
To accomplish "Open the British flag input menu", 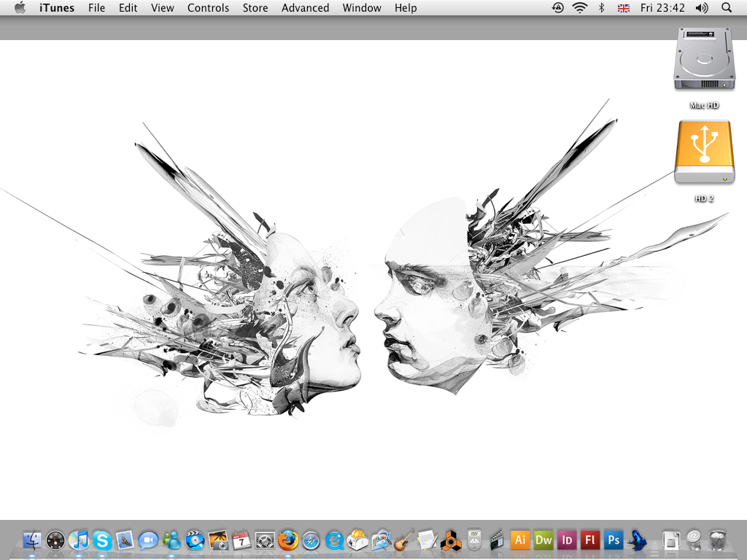I will pos(624,7).
